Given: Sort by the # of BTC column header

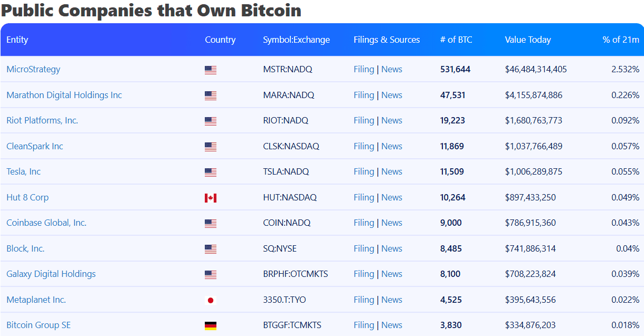Looking at the screenshot, I should [x=456, y=40].
